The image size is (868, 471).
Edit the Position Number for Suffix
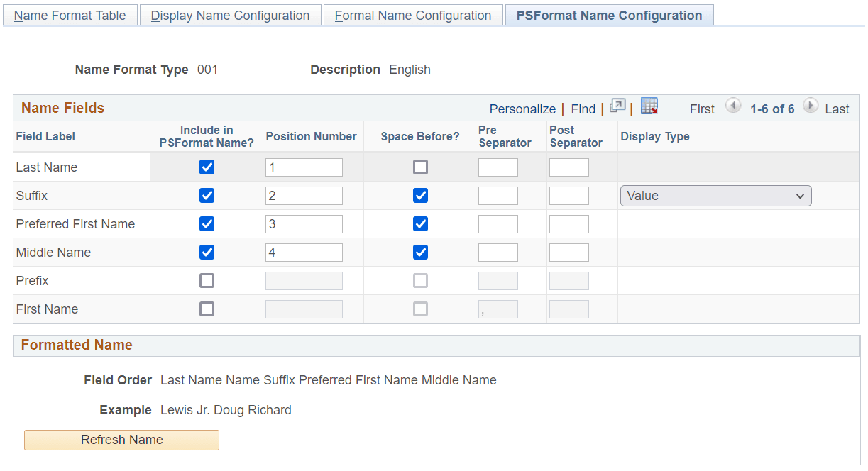(x=304, y=196)
